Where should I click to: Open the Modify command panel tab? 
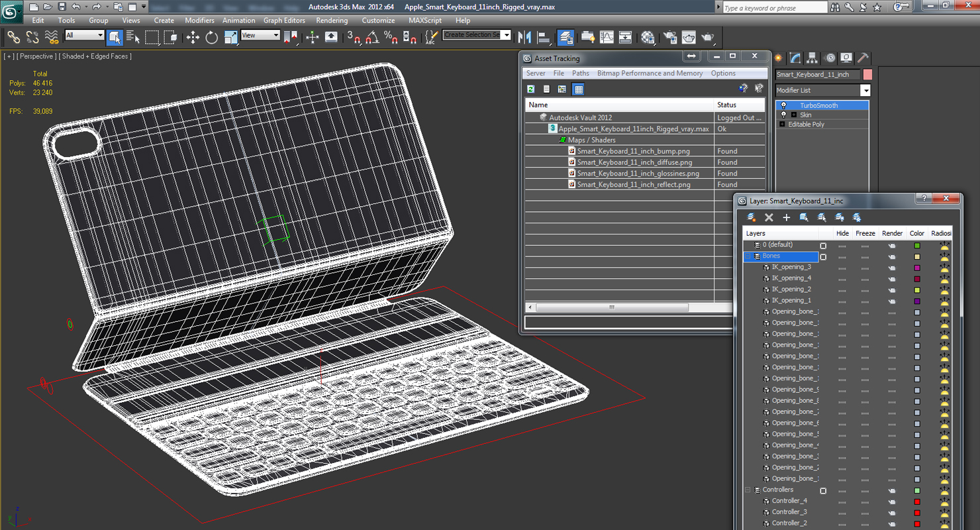coord(795,58)
